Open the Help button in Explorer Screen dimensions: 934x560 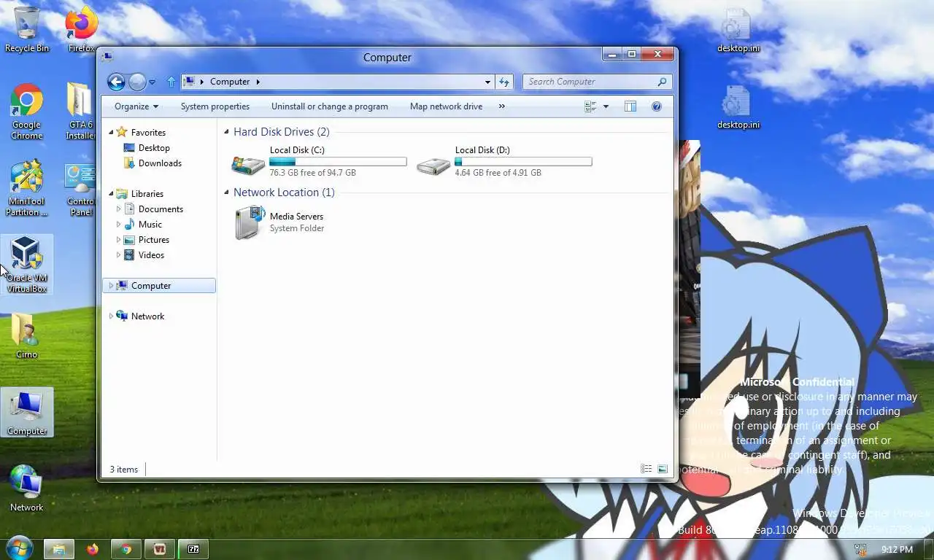coord(657,106)
